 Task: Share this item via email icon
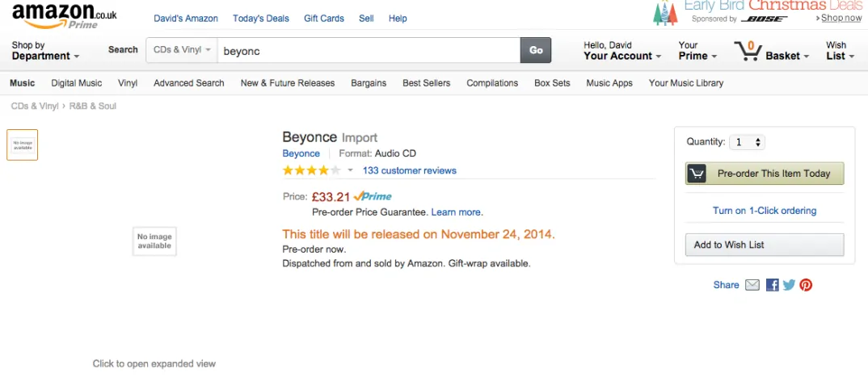(x=752, y=285)
